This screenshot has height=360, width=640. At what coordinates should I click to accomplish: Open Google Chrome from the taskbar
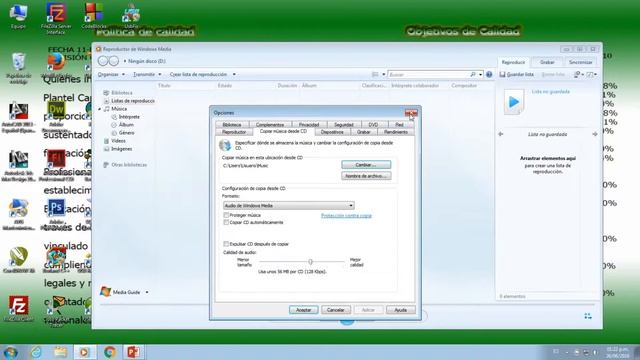pyautogui.click(x=109, y=352)
